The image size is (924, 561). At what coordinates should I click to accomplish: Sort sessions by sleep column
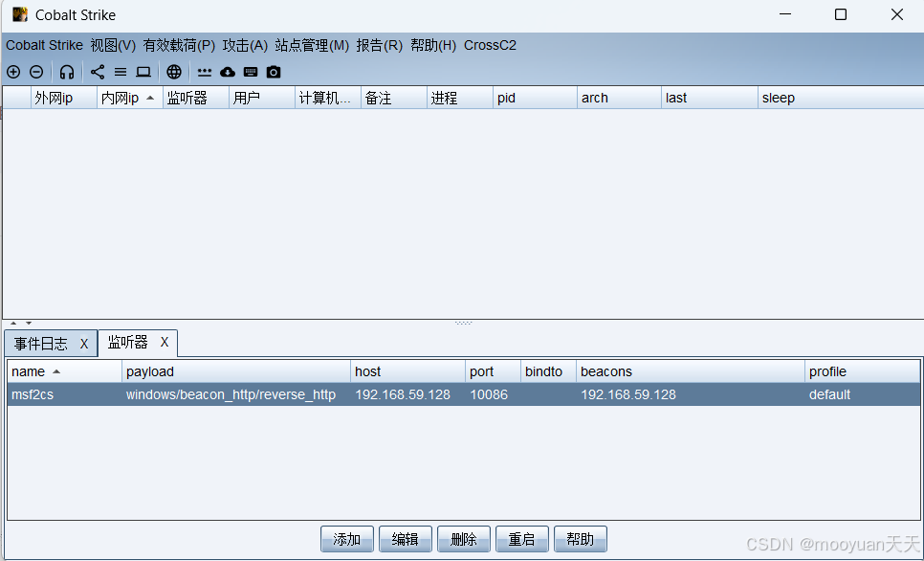[841, 98]
